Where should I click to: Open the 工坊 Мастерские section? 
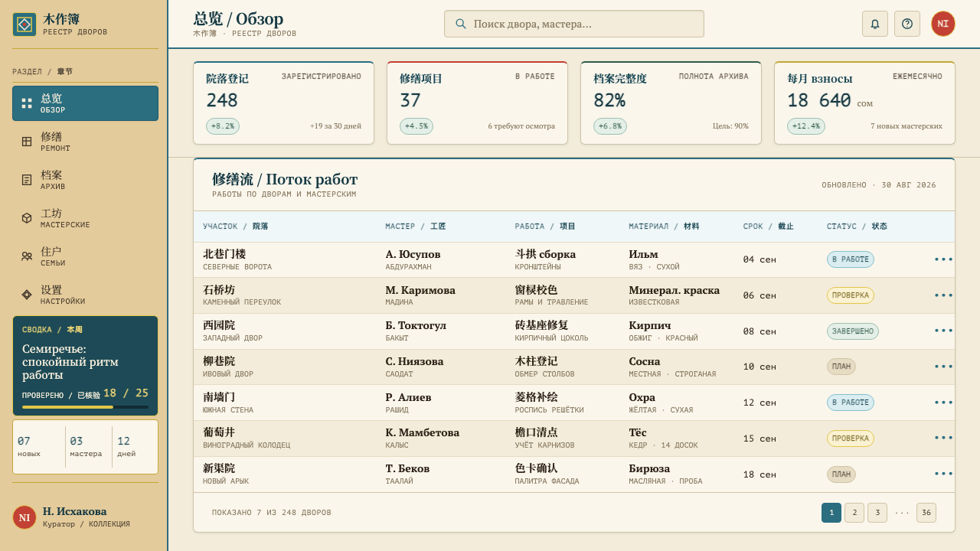(x=85, y=218)
